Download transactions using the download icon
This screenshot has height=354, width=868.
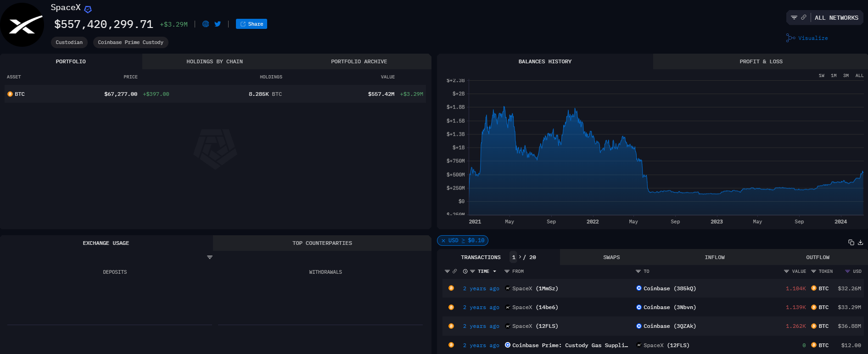tap(860, 242)
